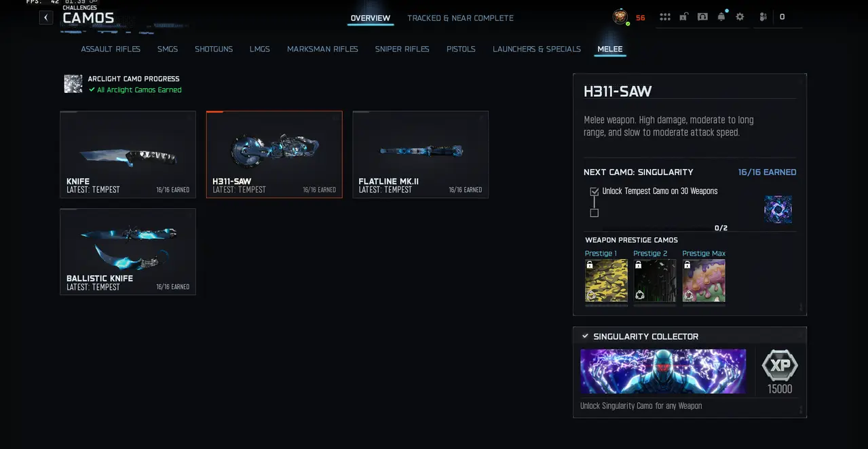
Task: Click the Singularity camo preview icon
Action: 778,210
